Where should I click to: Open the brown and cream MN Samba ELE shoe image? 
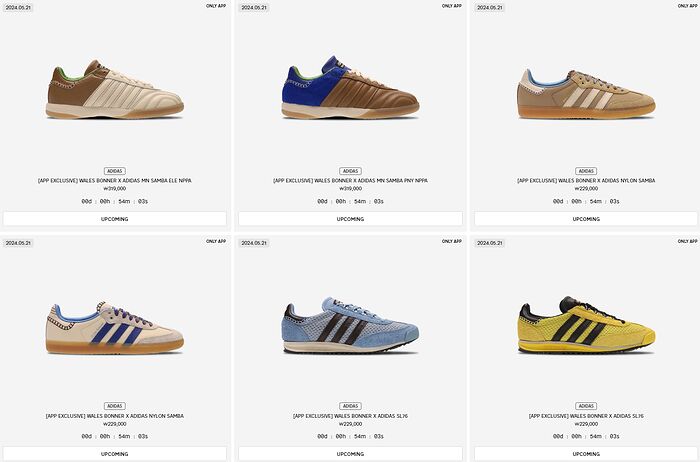(x=115, y=89)
